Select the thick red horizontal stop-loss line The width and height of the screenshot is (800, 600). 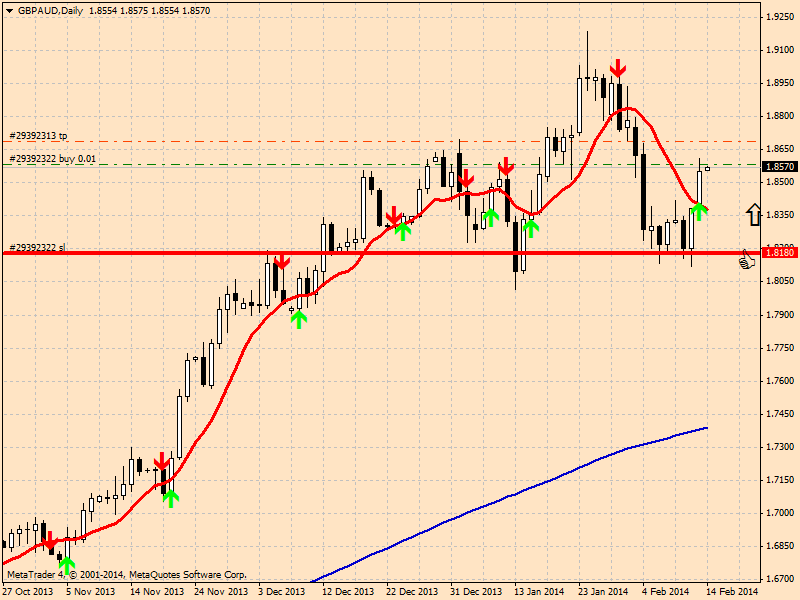[381, 253]
